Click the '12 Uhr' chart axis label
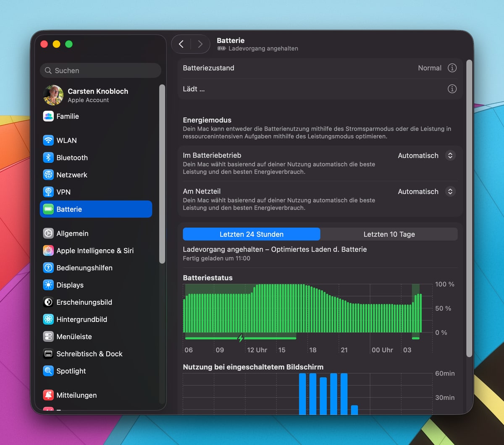504x445 pixels. [x=257, y=350]
